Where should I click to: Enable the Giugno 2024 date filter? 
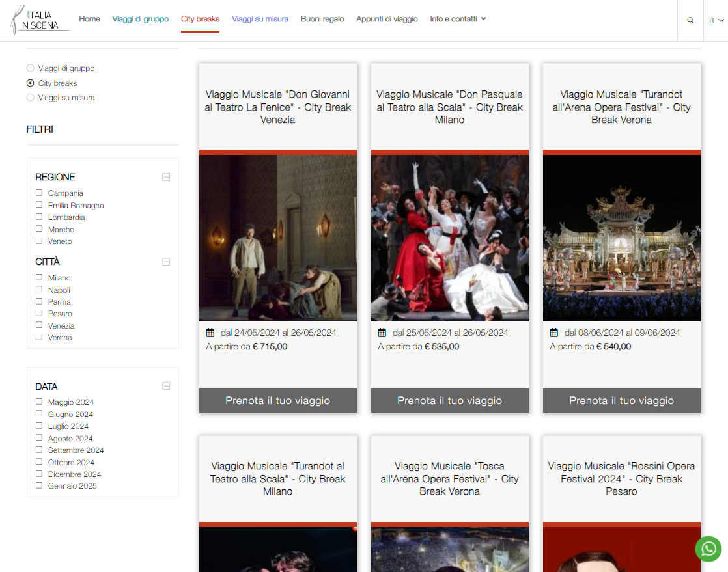(39, 414)
